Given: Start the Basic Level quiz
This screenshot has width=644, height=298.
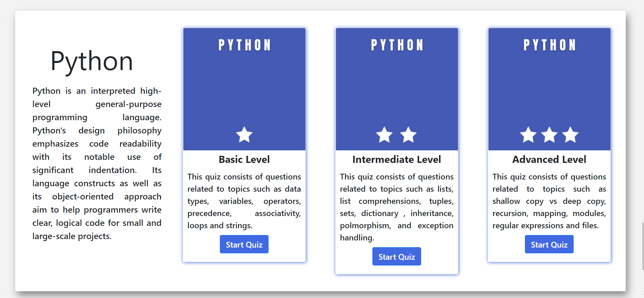Looking at the screenshot, I should tap(244, 244).
